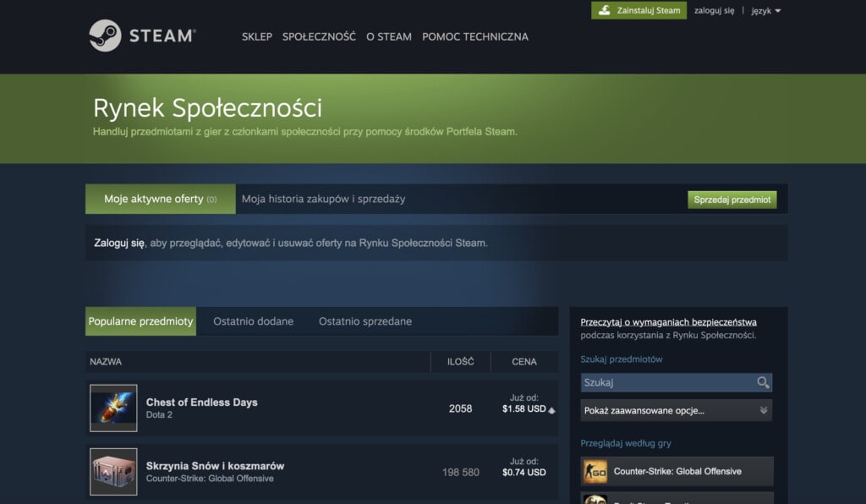Click the zaloguj się link
866x504 pixels.
coord(714,10)
